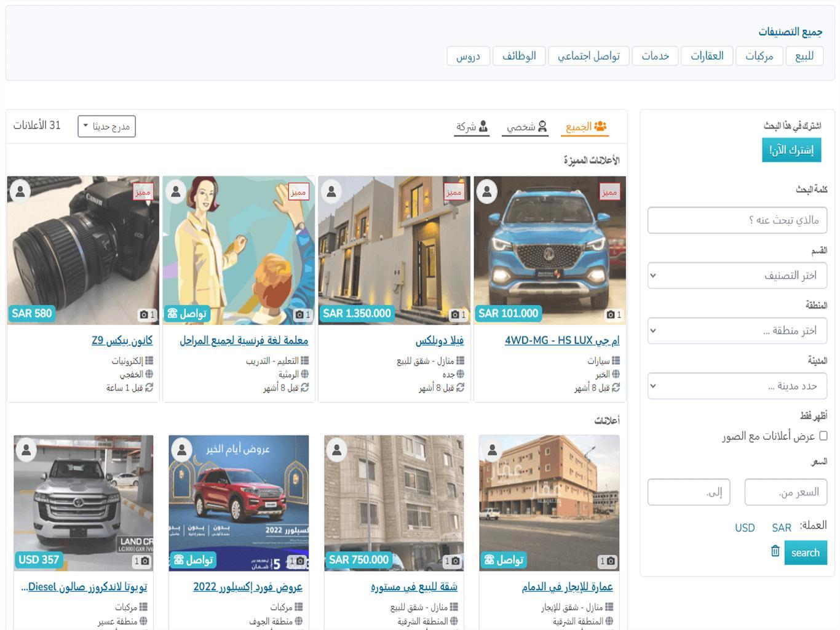The image size is (840, 630).
Task: Click photo count icon on villa ad
Action: tap(459, 314)
